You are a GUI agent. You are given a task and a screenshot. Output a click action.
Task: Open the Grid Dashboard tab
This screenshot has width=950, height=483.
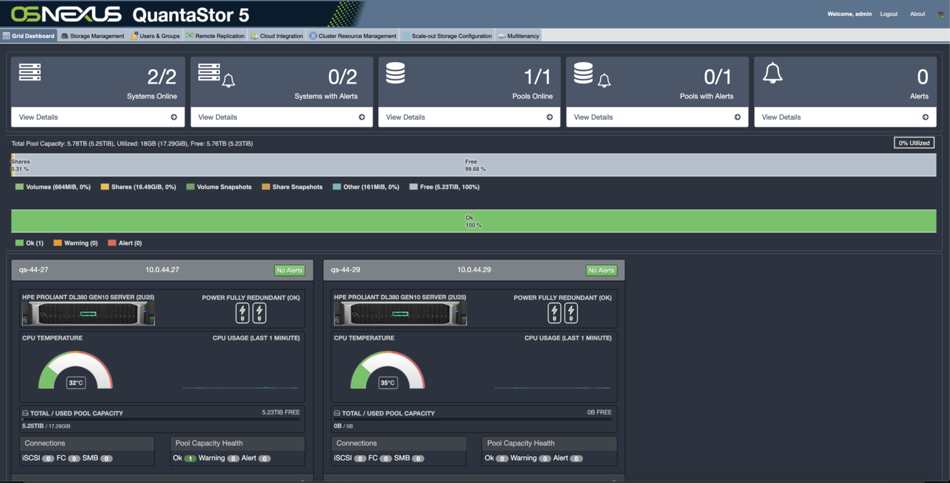coord(28,36)
